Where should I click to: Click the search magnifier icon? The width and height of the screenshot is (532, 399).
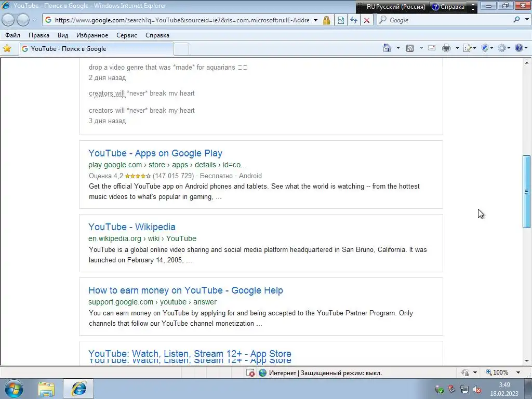pos(516,20)
